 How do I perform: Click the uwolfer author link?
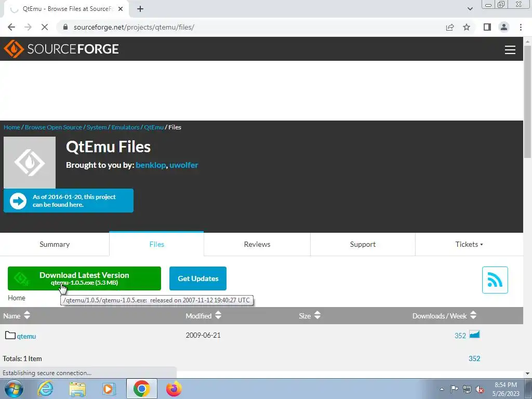pyautogui.click(x=183, y=165)
